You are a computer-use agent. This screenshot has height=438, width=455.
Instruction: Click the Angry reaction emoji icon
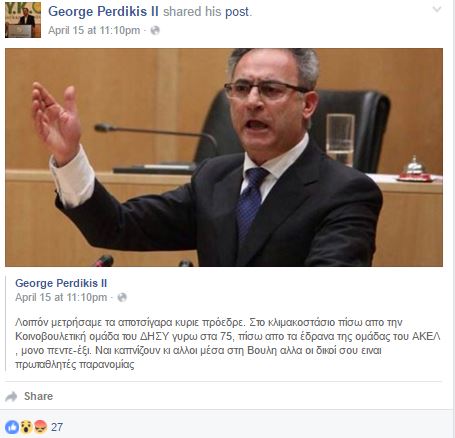point(40,427)
